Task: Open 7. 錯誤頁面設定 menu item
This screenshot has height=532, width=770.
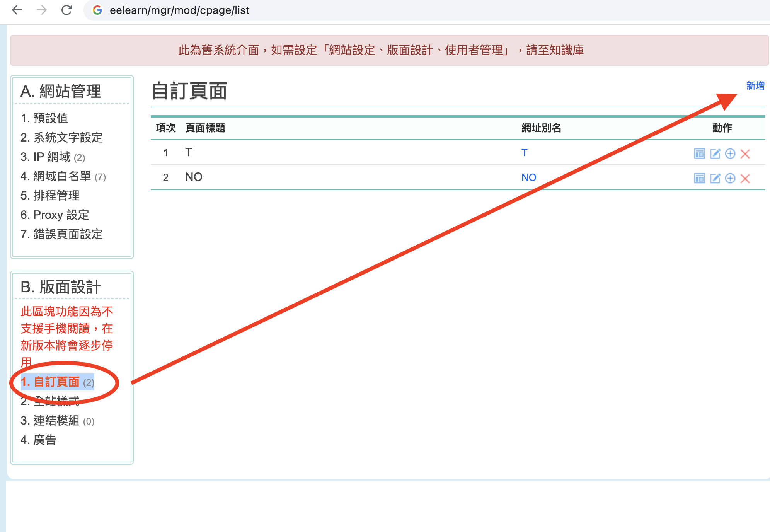Action: point(61,234)
